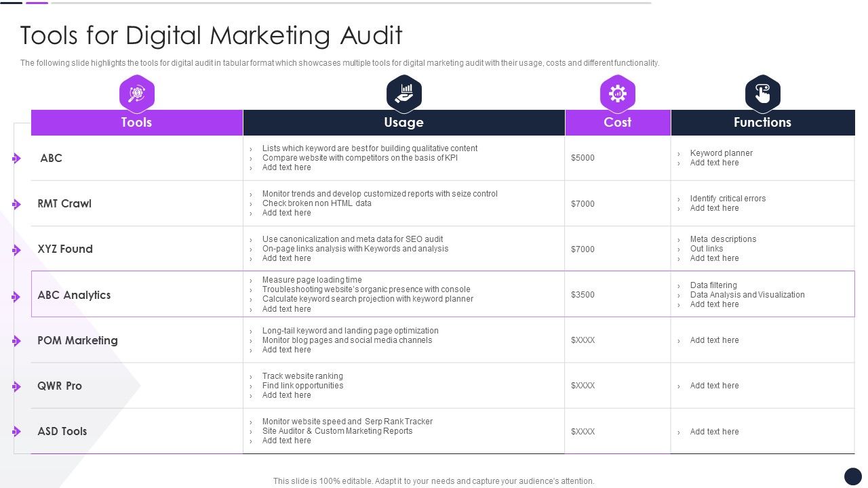Screen dimensions: 868x488
Task: Click the dark circle in bottom-right corner
Action: pyautogui.click(x=852, y=476)
